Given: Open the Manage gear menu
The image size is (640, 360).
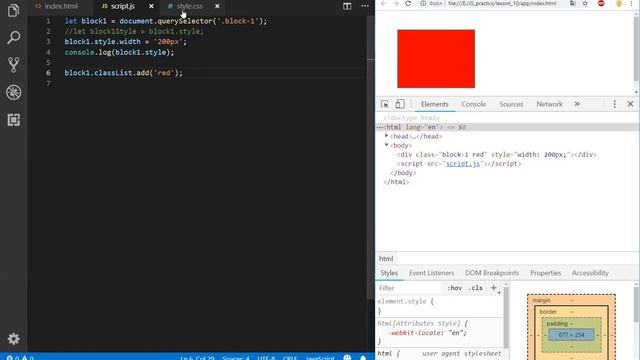Looking at the screenshot, I should (13, 338).
